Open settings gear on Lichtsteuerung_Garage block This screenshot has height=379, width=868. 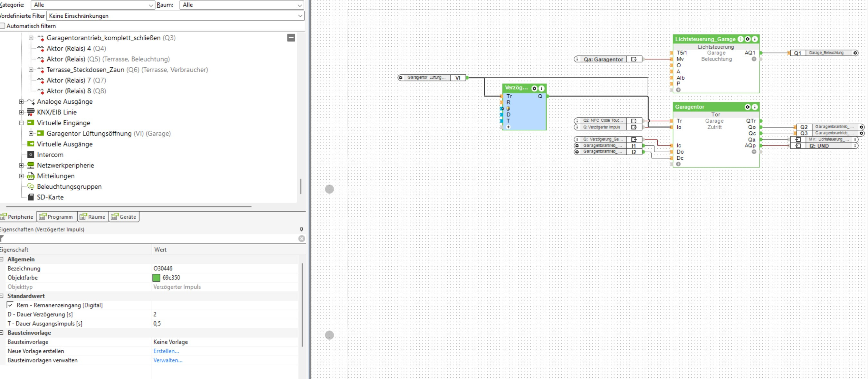click(x=747, y=39)
